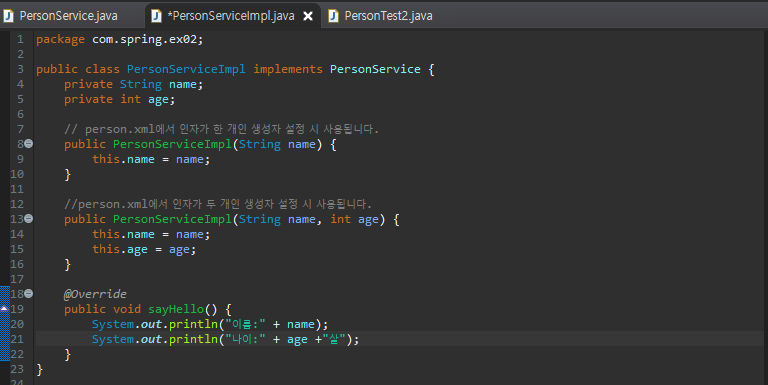Click println on line 21
Viewport: 768px width, 385px height.
coord(193,339)
